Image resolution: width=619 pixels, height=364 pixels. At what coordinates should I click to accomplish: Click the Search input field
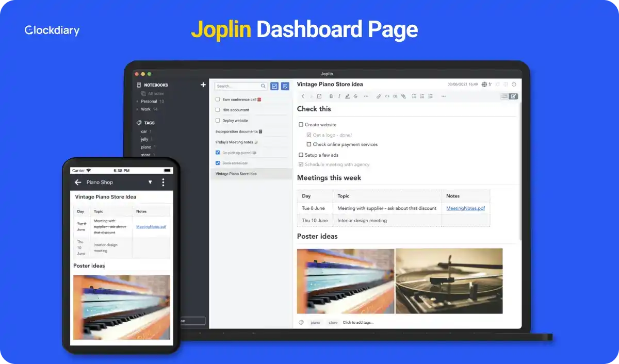coord(237,86)
